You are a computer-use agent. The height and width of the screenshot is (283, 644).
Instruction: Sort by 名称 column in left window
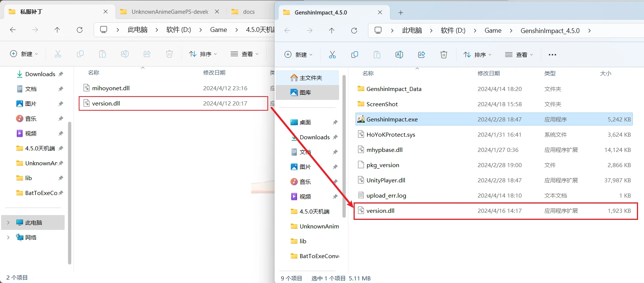94,72
